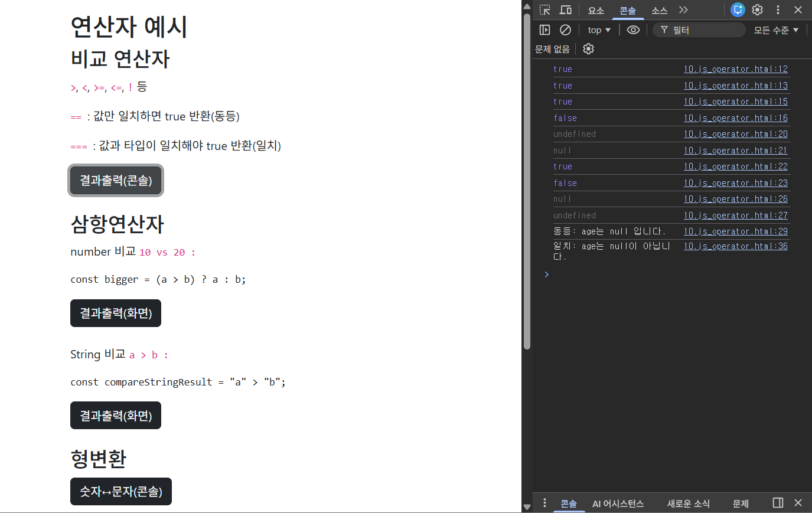Screen dimensions: 812x513
Task: Click the 삼항연산자 heading
Action: tap(117, 224)
